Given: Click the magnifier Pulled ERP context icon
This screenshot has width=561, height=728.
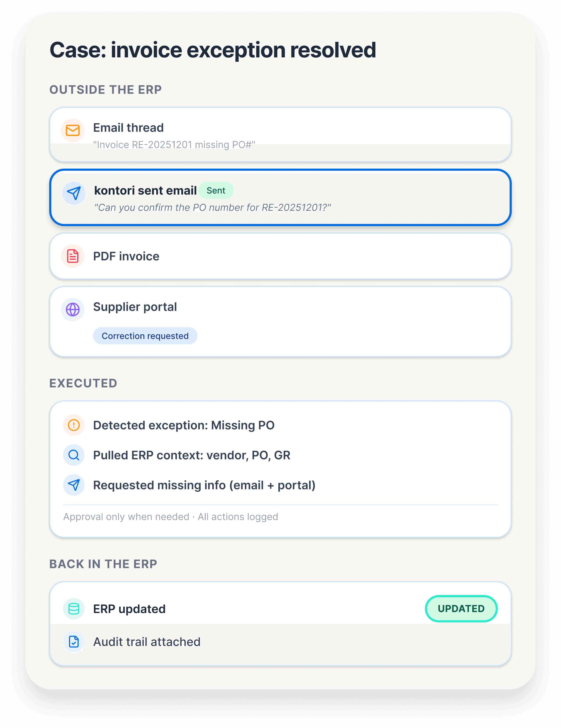Looking at the screenshot, I should click(74, 455).
